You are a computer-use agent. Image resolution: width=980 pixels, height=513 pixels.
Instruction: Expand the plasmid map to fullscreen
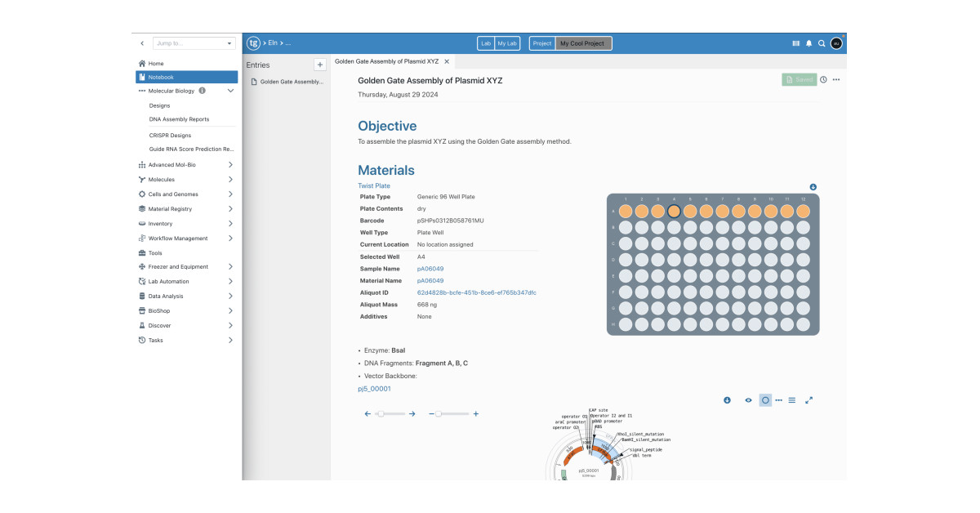pos(809,399)
